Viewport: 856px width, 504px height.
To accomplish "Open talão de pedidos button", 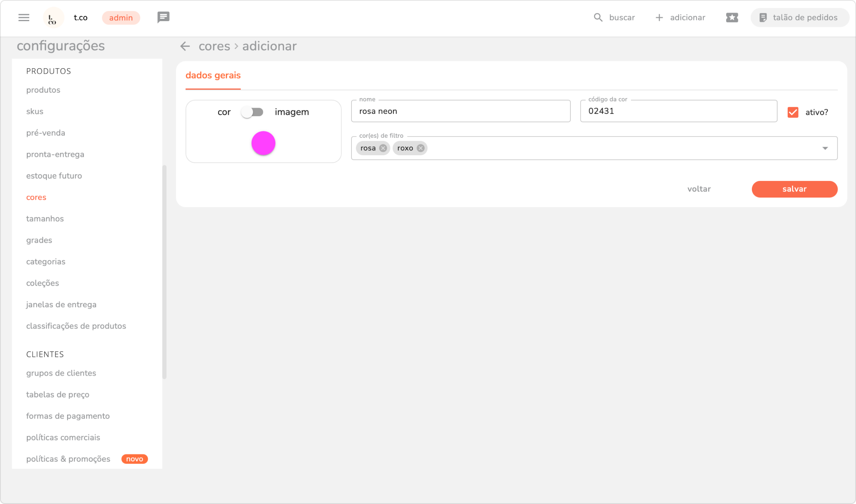I will pos(799,17).
